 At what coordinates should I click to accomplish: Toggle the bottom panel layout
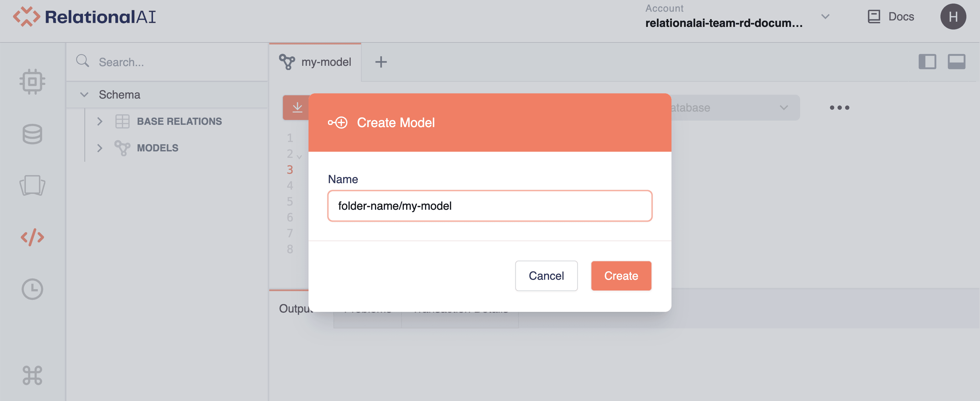point(956,62)
